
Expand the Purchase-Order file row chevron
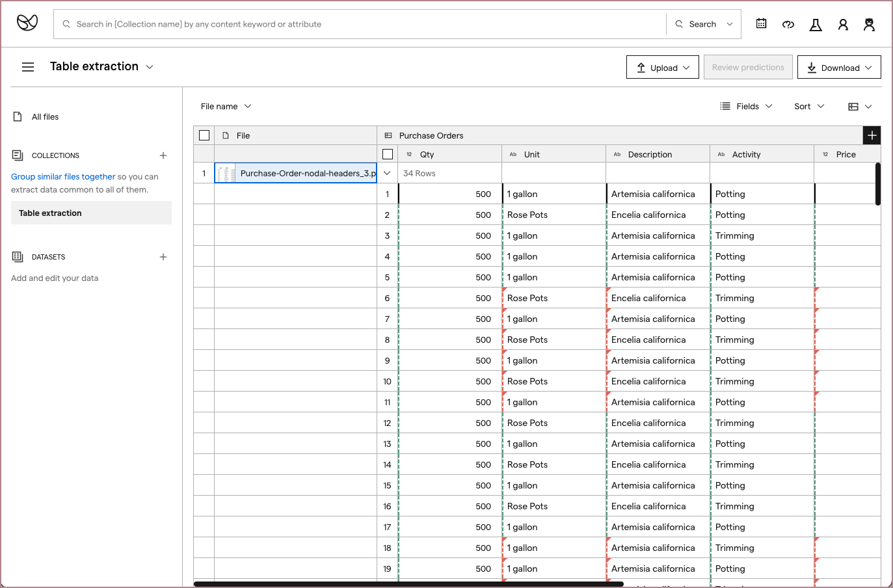click(x=387, y=173)
